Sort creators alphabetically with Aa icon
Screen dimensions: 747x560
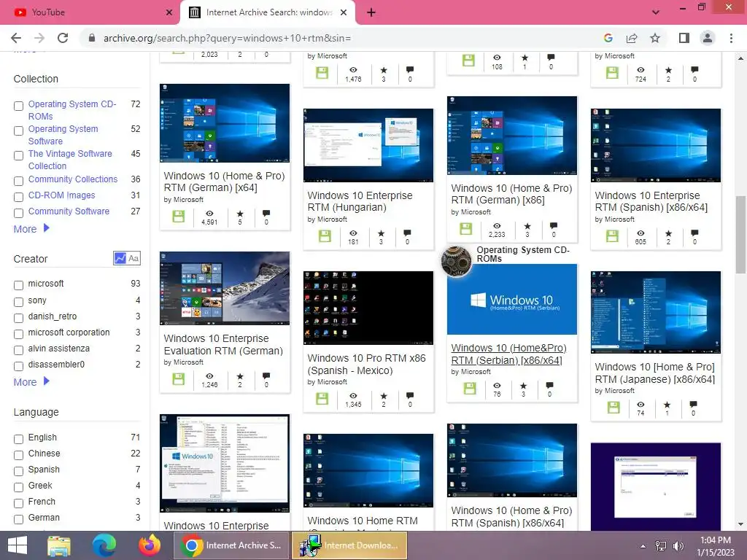coord(133,258)
